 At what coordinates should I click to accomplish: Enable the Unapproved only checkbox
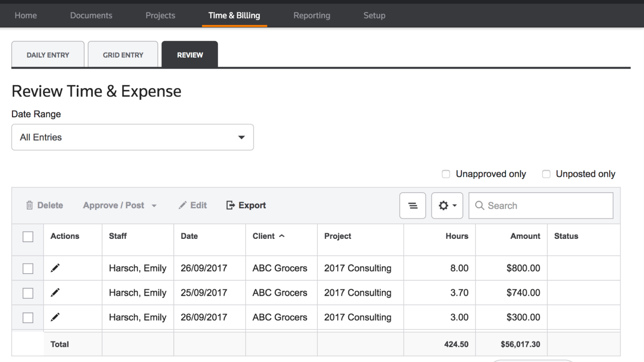pos(446,173)
